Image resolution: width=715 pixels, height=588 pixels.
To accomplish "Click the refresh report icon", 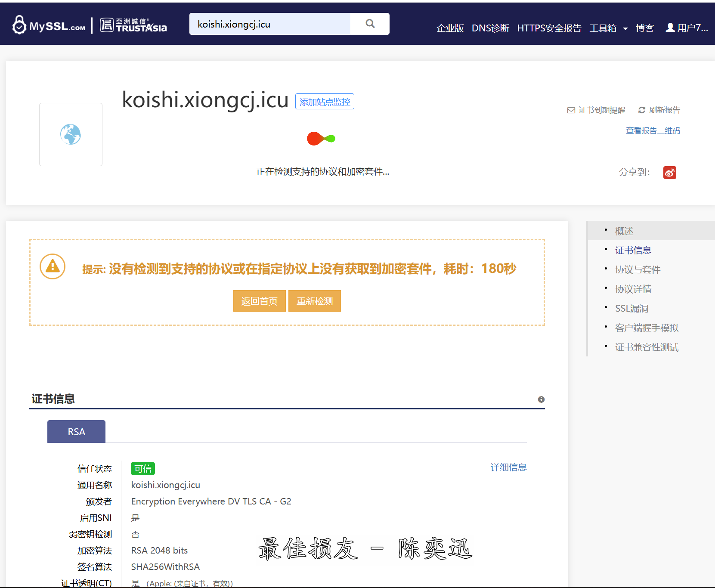I will [642, 110].
